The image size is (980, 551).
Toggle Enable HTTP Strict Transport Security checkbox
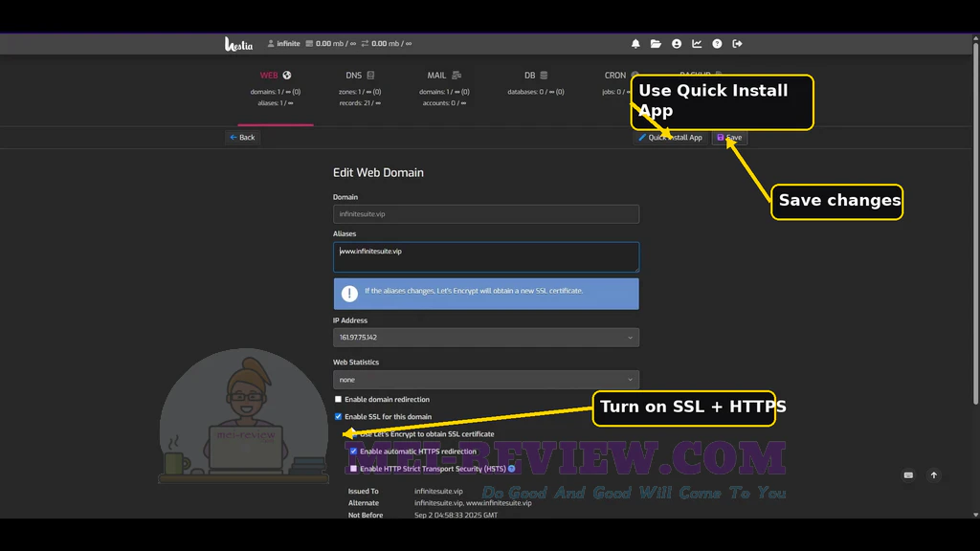[x=354, y=469]
